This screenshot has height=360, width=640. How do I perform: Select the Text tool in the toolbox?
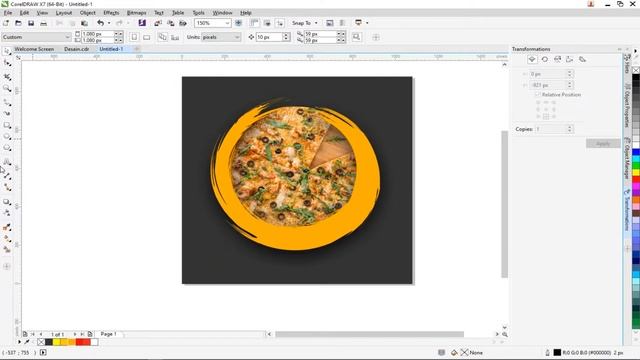point(7,162)
